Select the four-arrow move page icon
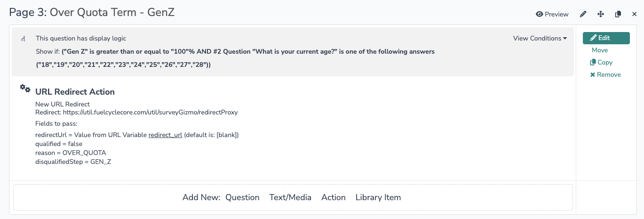Screen dimensions: 644x219 tap(601, 14)
